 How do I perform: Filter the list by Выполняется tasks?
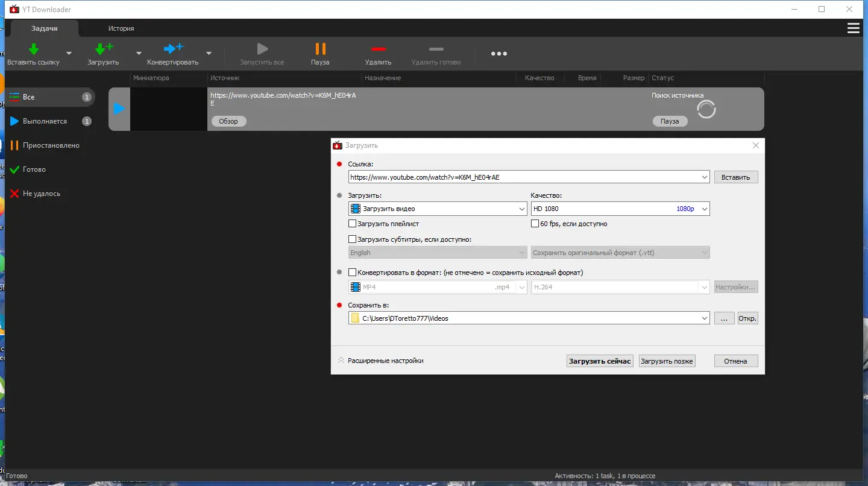coord(51,121)
